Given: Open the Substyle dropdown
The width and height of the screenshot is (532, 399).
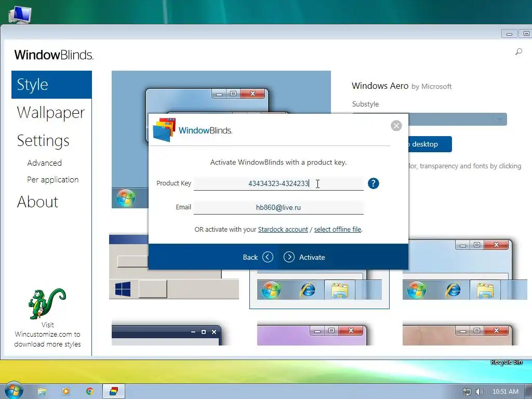Looking at the screenshot, I should [458, 119].
